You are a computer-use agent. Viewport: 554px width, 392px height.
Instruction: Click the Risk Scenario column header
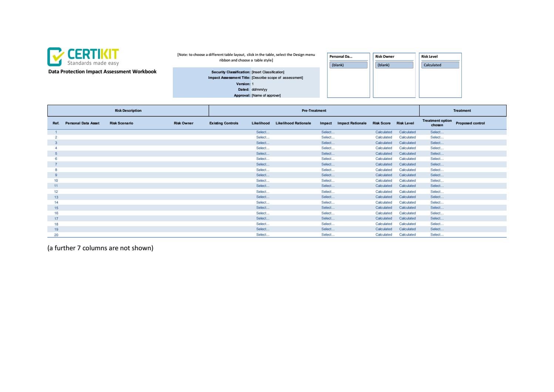tap(122, 123)
